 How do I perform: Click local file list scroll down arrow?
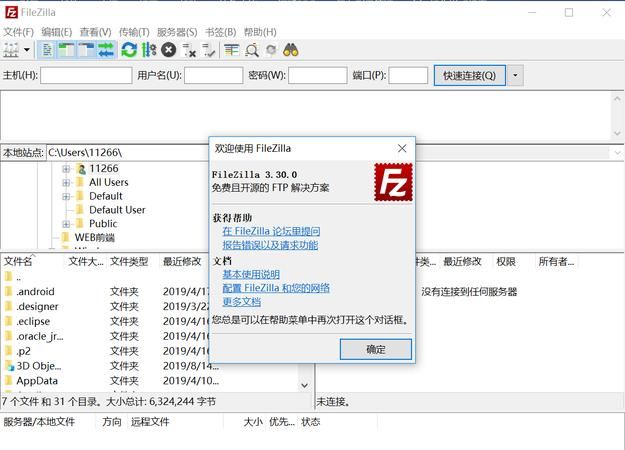[305, 385]
